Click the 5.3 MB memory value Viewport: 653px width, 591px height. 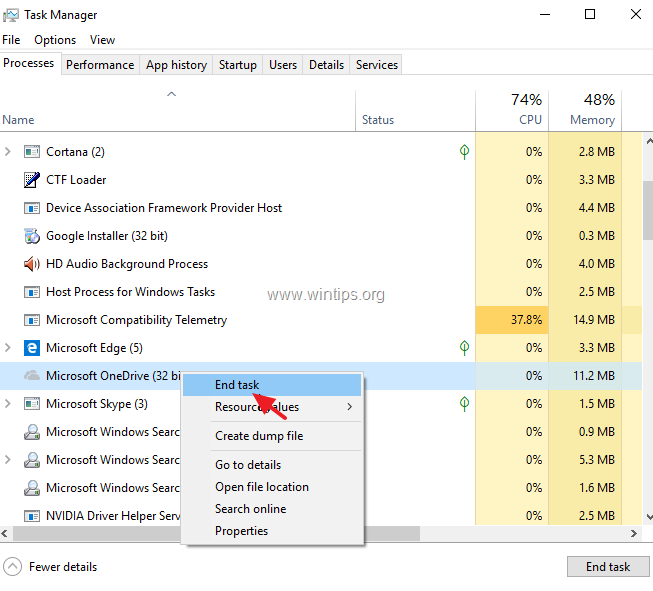tap(597, 460)
